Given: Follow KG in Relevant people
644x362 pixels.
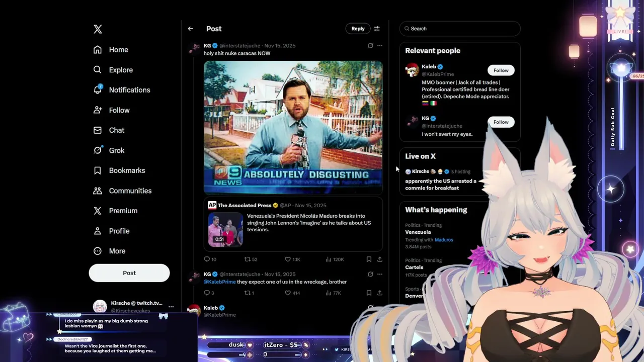Looking at the screenshot, I should [501, 122].
